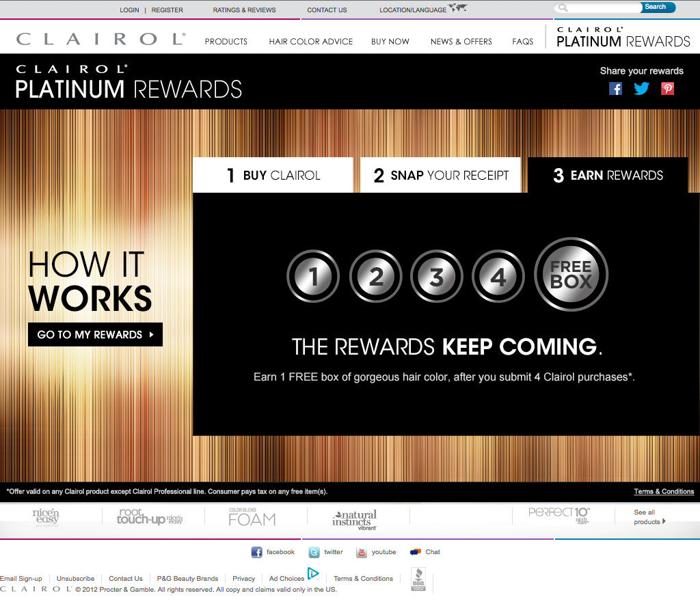Click the Register link

(x=167, y=10)
